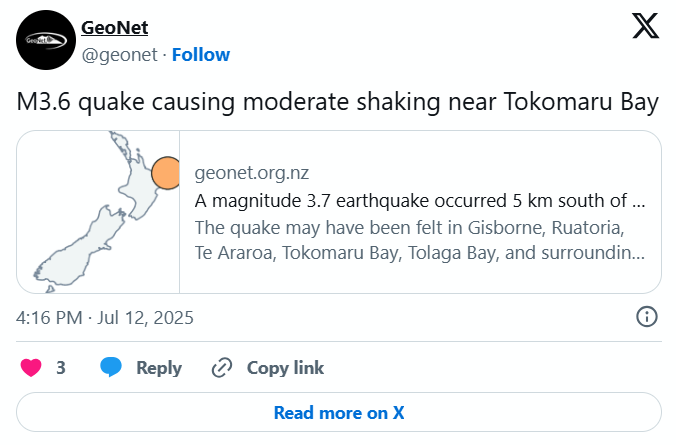Click the Reply label
Viewport: 676px width, 445px height.
(159, 368)
